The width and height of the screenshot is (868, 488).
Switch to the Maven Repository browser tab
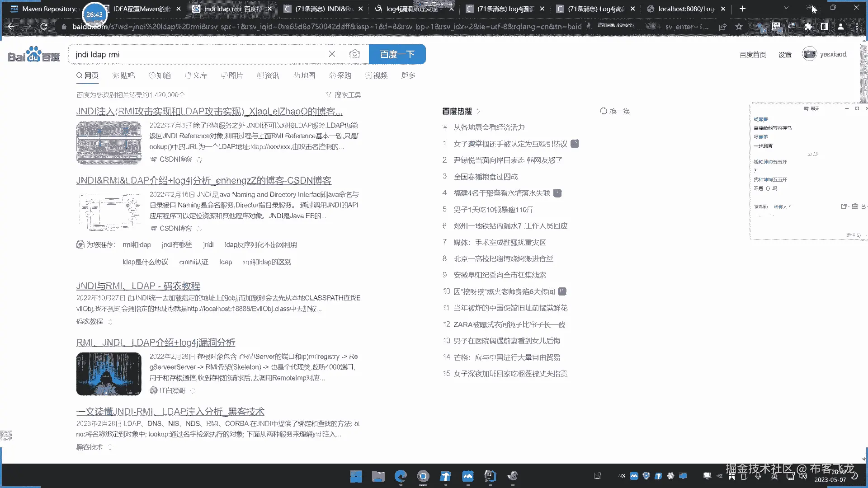(49, 9)
